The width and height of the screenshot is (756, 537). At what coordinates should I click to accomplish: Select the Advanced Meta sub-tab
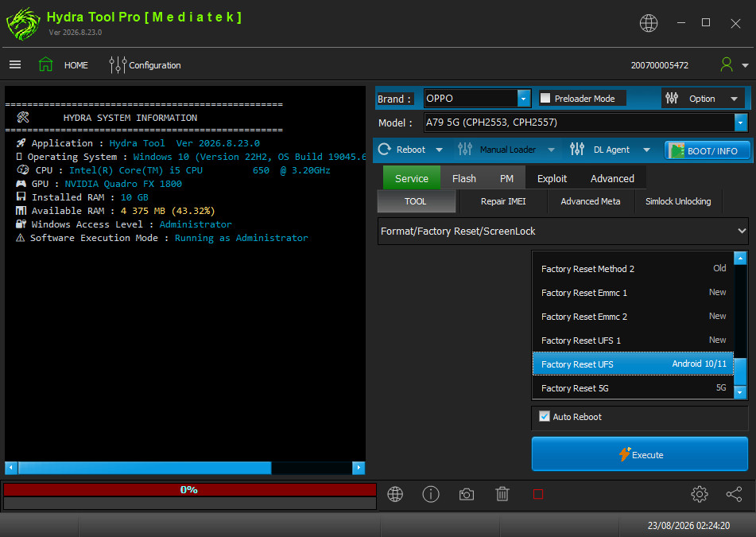coord(590,201)
